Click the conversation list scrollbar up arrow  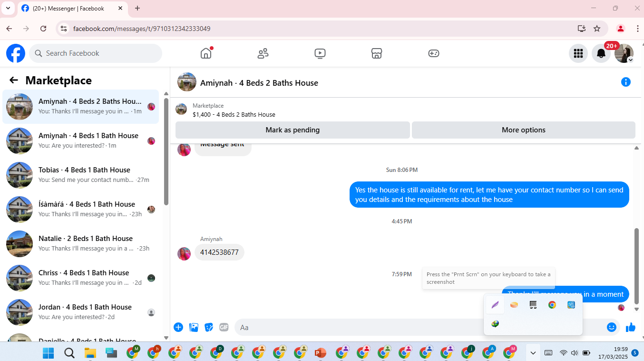point(166,94)
